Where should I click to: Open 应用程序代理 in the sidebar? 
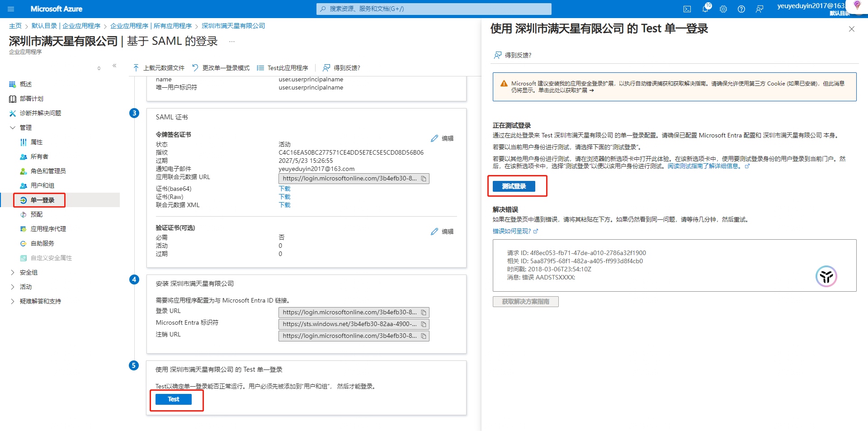pos(48,229)
